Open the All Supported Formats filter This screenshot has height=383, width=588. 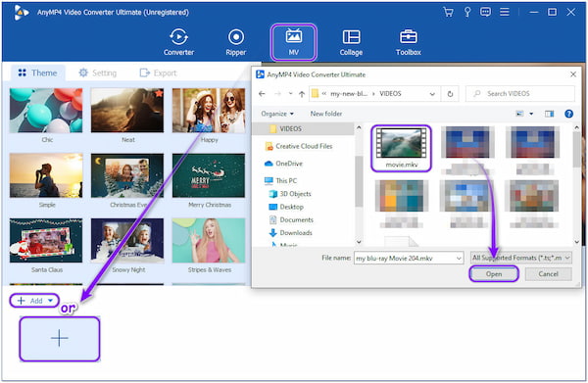[x=521, y=258]
